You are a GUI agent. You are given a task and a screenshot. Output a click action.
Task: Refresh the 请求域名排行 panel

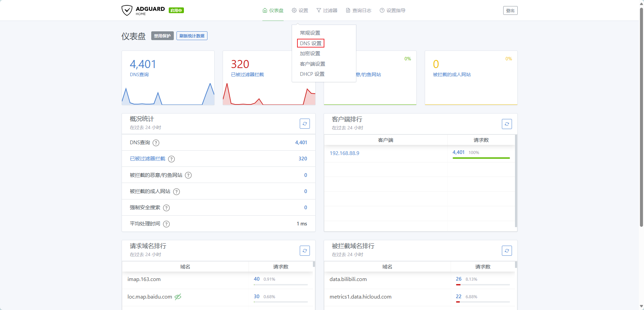tap(304, 251)
